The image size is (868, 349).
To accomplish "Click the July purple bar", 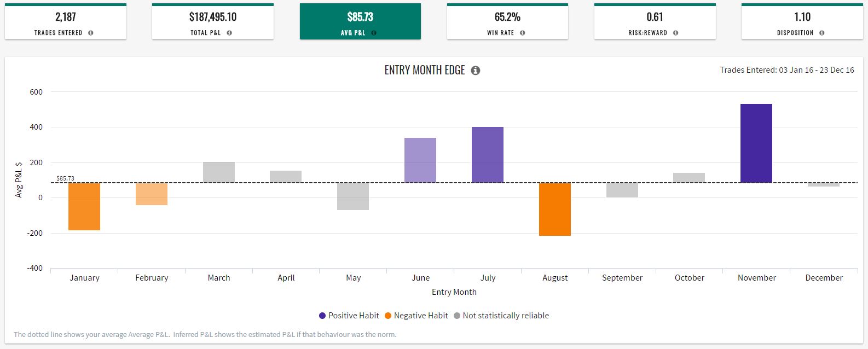I will point(488,155).
